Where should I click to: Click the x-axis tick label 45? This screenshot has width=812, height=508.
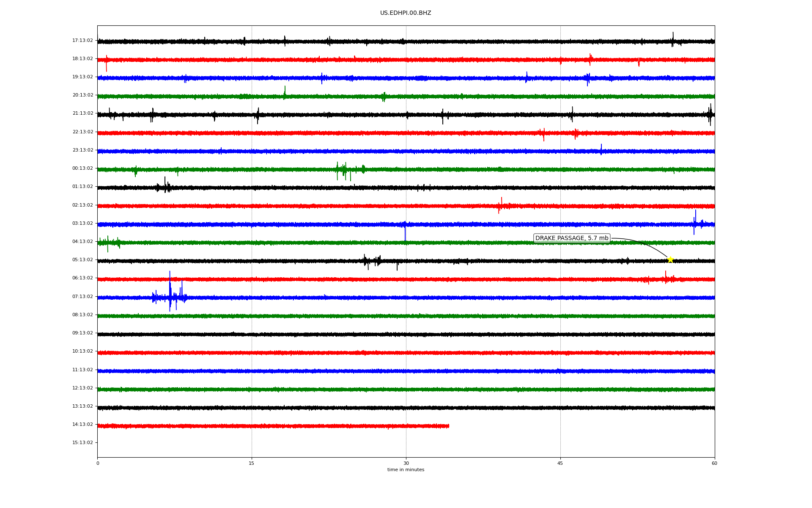560,464
